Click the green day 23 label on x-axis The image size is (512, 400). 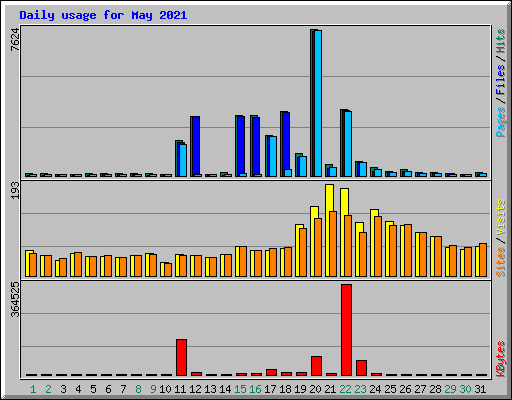[360, 389]
